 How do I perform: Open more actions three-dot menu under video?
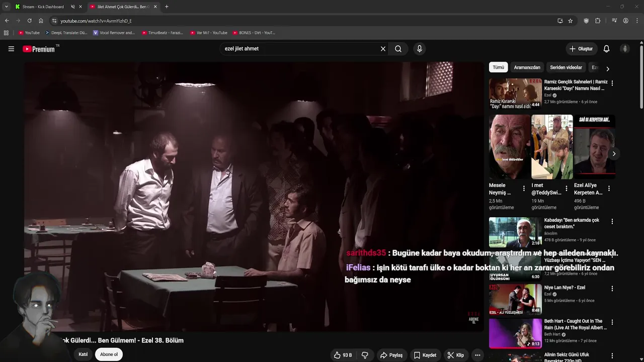pyautogui.click(x=477, y=355)
